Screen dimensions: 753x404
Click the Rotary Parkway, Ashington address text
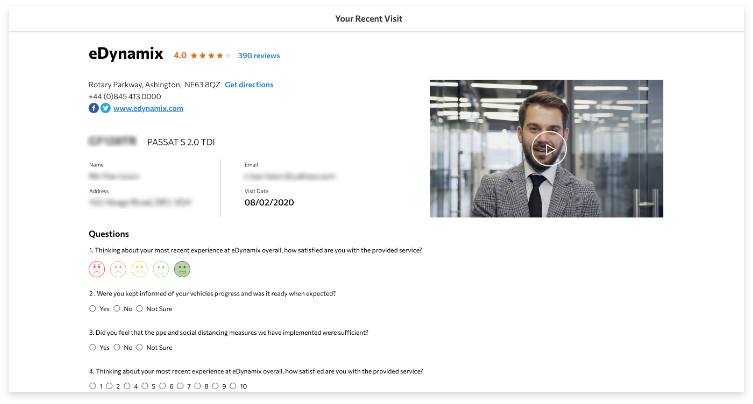154,85
